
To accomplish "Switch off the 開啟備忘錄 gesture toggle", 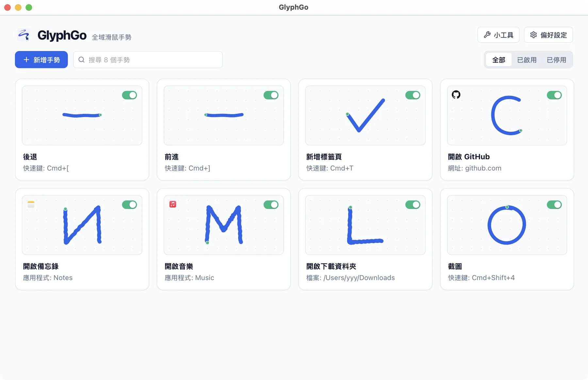I will pos(129,205).
